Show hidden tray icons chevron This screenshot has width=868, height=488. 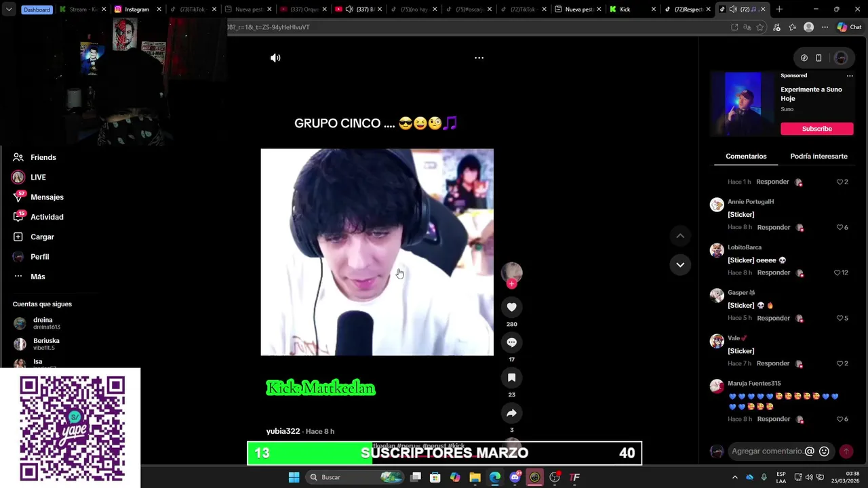point(734,477)
